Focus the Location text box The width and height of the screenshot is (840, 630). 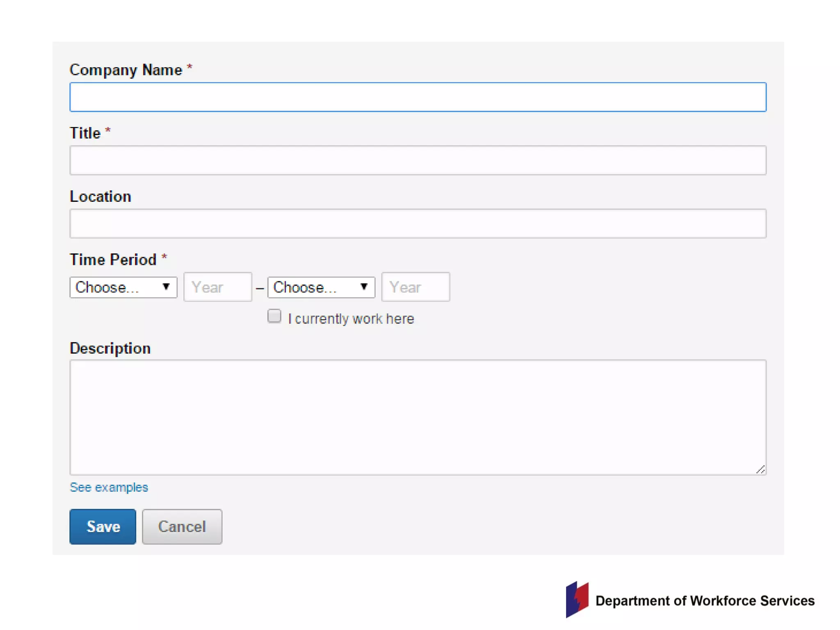point(418,224)
